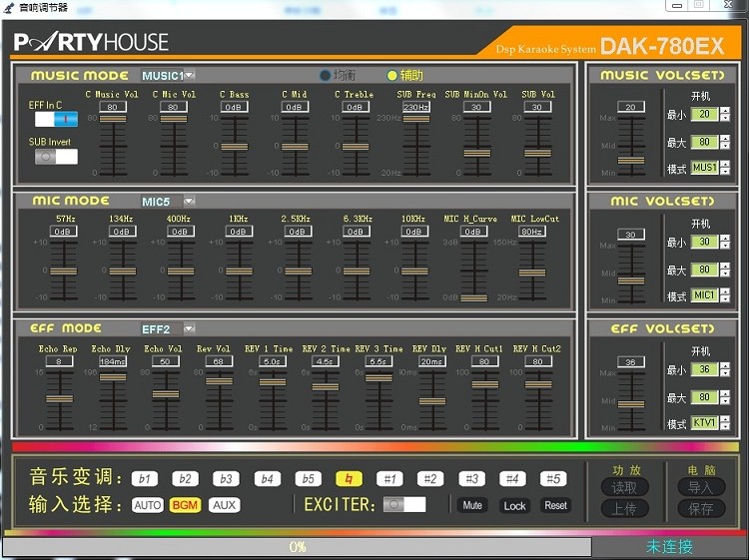Click the Rev Vol slider handle
Screen dimensions: 749x560
[x=219, y=381]
